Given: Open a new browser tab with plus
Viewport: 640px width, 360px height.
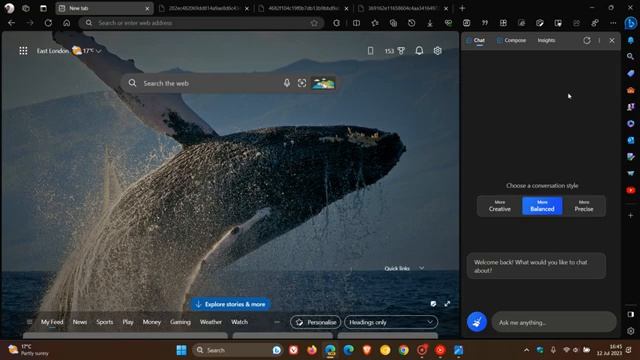Looking at the screenshot, I should (462, 8).
